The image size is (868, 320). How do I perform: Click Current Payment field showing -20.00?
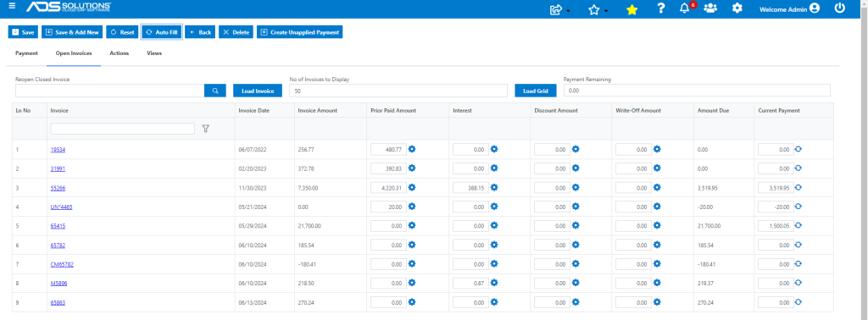tap(776, 207)
